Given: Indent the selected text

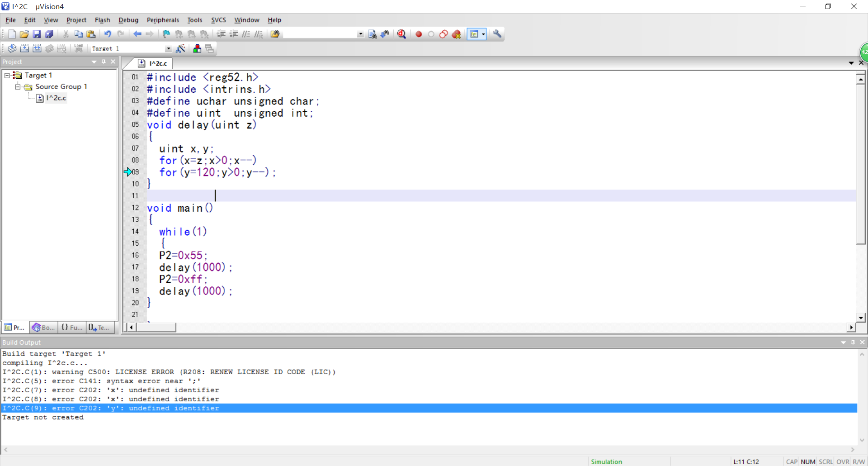Looking at the screenshot, I should (x=221, y=34).
